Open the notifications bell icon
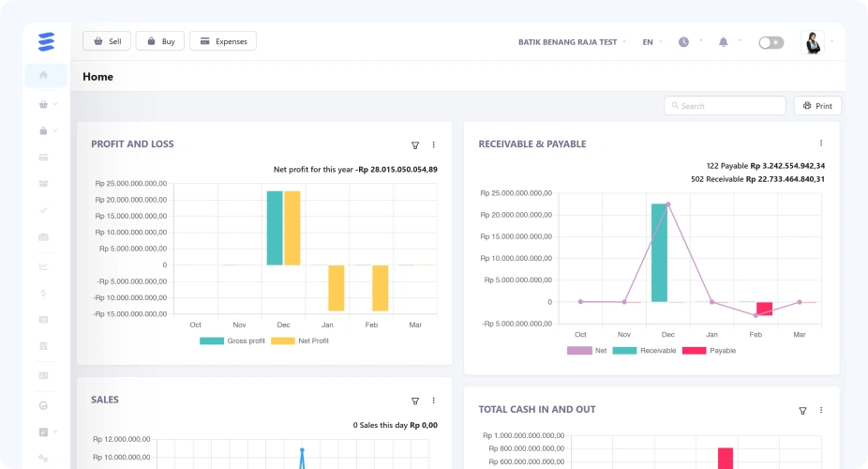868x469 pixels. tap(723, 42)
